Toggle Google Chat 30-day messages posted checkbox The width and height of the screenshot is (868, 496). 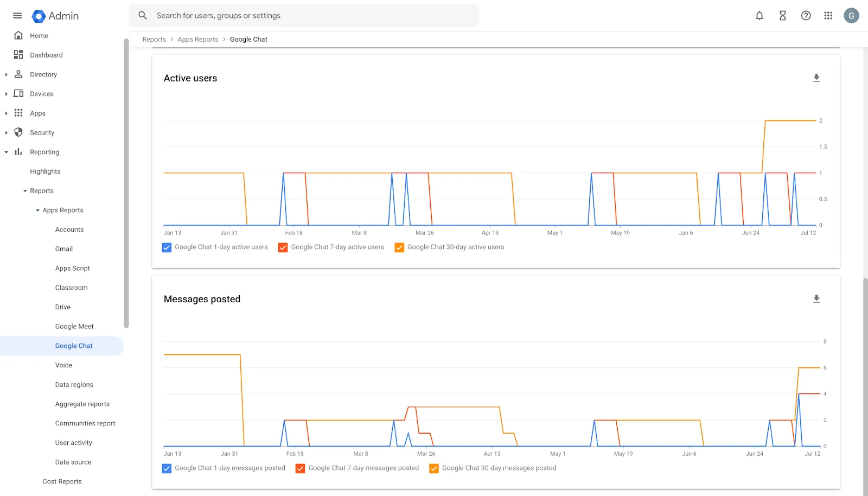pyautogui.click(x=434, y=468)
